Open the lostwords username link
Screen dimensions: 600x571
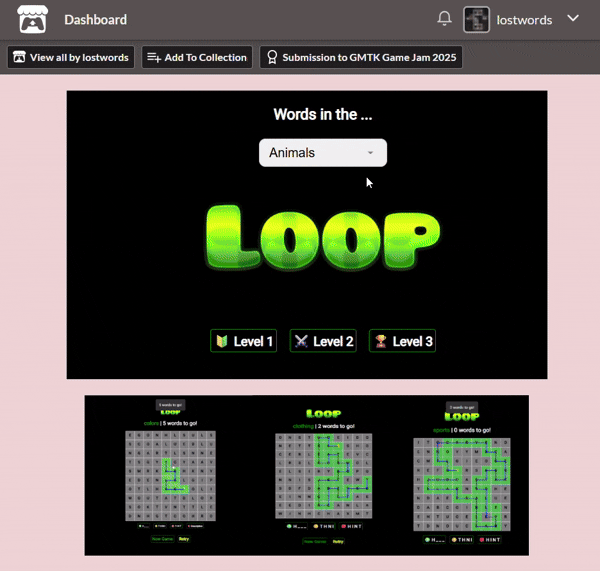coord(524,20)
